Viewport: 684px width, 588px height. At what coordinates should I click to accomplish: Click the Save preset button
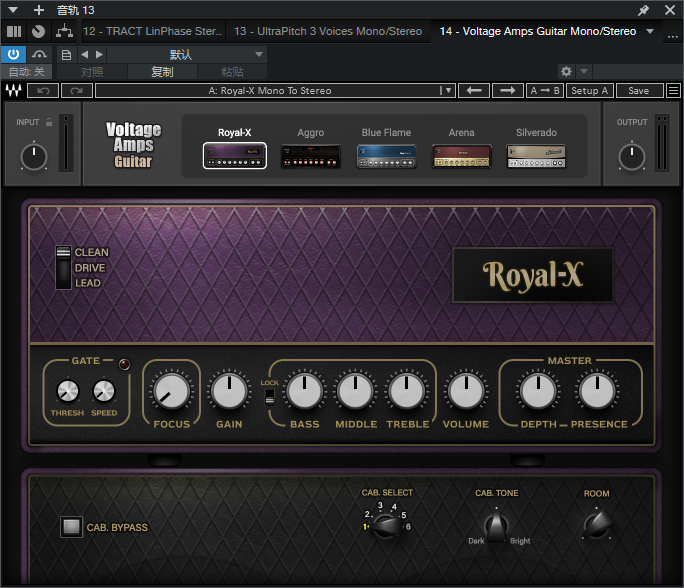coord(639,91)
